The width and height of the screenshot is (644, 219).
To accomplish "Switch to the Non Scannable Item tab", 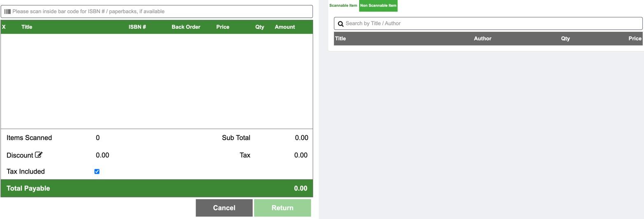I will [x=378, y=6].
